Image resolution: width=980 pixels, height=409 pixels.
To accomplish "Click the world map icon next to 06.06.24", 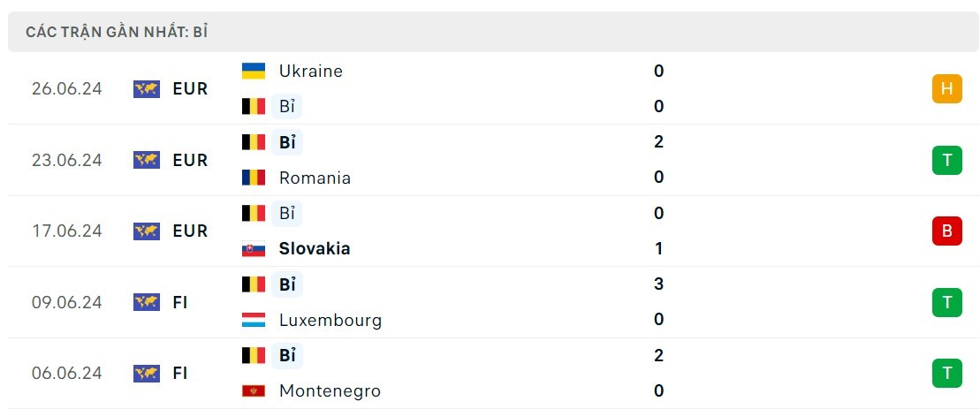I will (147, 374).
